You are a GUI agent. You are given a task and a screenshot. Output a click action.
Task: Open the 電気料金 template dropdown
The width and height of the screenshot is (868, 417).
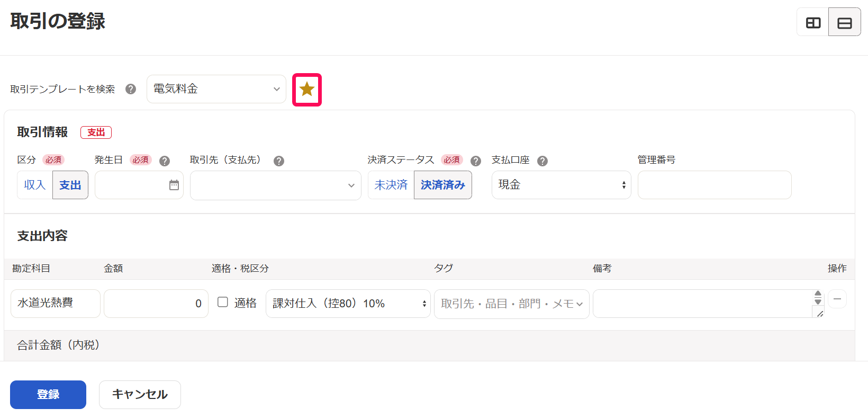216,89
